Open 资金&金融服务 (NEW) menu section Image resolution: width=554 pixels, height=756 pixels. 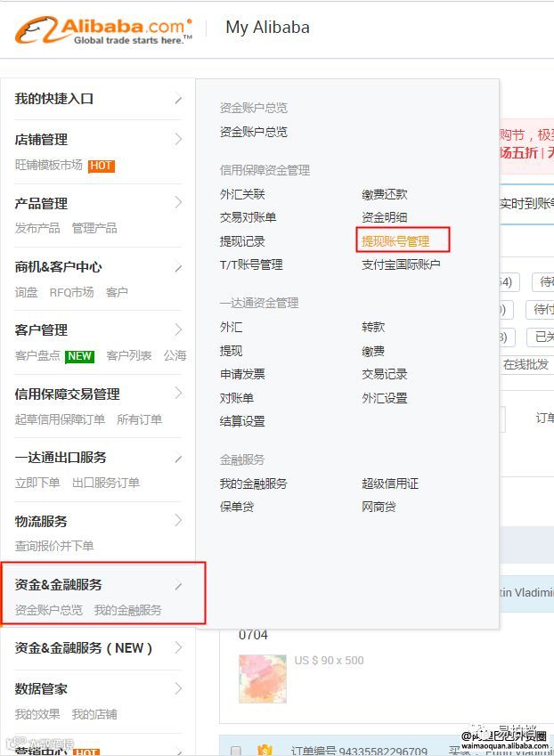click(84, 647)
